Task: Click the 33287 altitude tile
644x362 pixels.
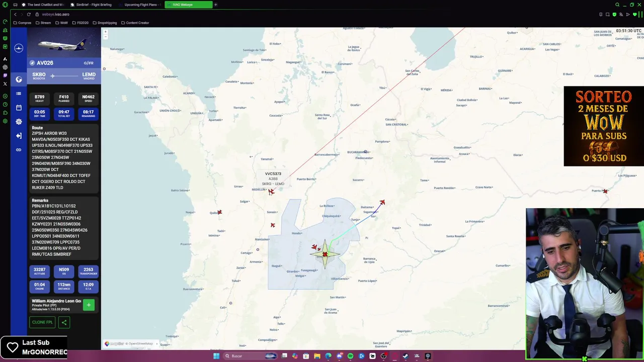Action: [39, 271]
